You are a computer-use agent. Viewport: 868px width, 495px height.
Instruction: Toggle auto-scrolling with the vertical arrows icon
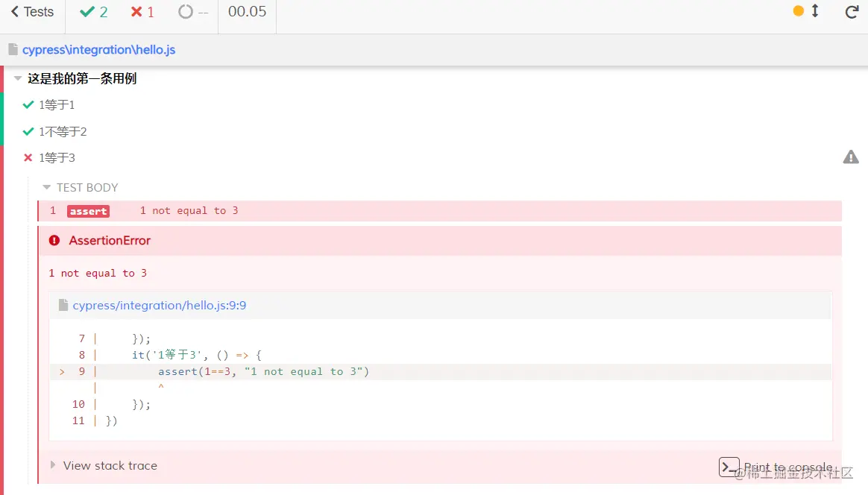815,10
